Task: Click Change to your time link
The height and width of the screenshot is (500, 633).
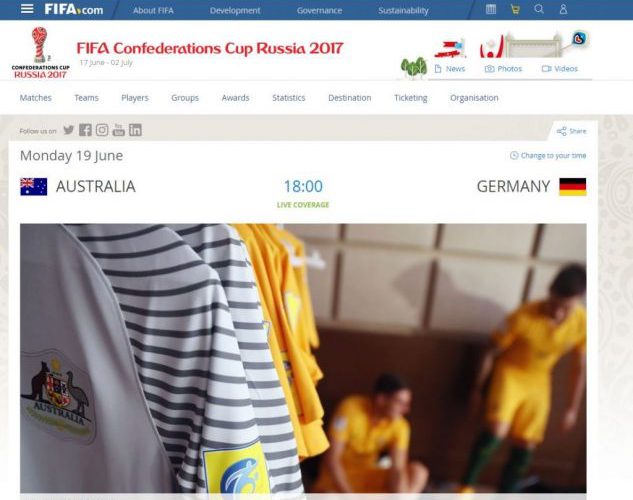Action: click(x=548, y=155)
